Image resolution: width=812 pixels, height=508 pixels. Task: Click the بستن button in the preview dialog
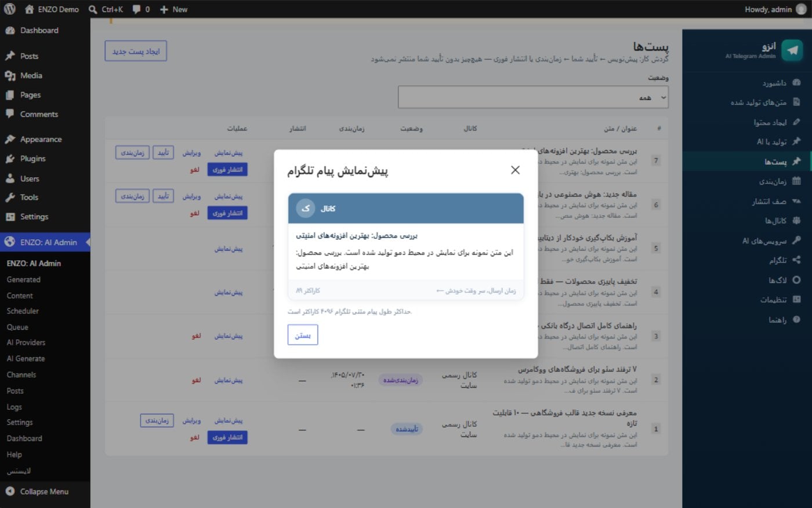303,335
